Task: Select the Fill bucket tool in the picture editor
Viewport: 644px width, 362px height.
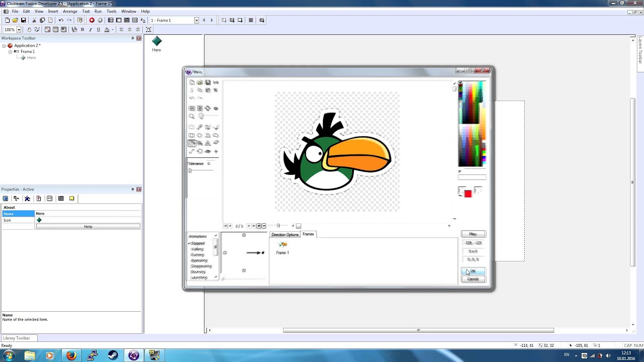Action: [192, 143]
